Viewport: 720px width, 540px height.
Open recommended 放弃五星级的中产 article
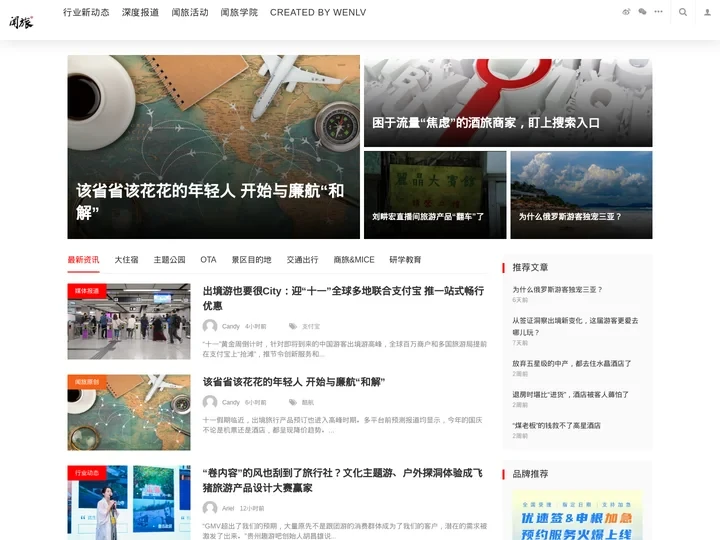click(572, 364)
